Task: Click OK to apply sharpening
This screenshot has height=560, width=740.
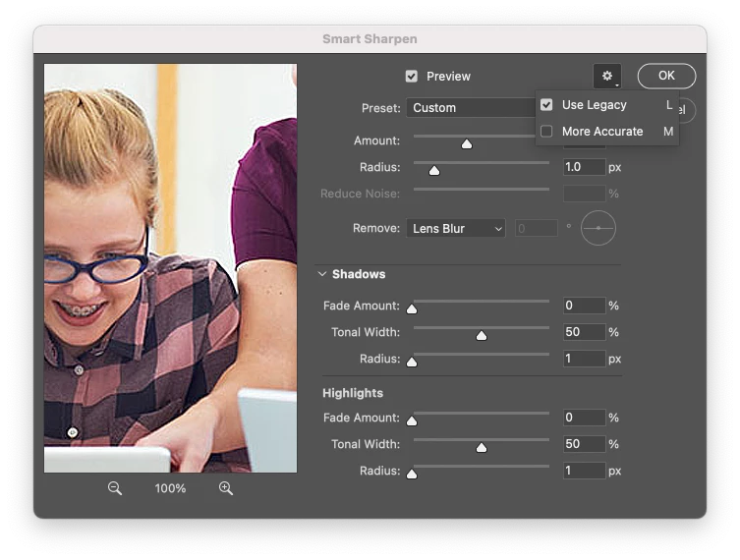Action: 666,76
